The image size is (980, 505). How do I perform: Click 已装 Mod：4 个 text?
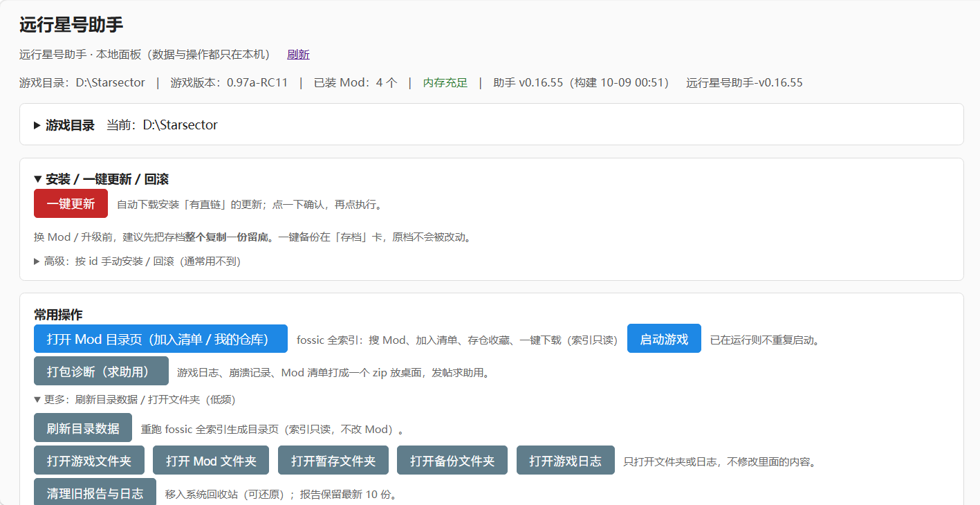[355, 83]
